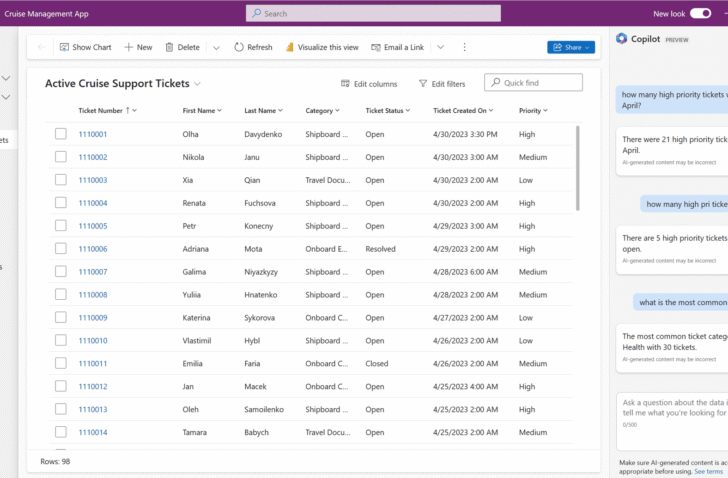Select the checkbox in Oleh Samoilenko's row

pyautogui.click(x=61, y=409)
